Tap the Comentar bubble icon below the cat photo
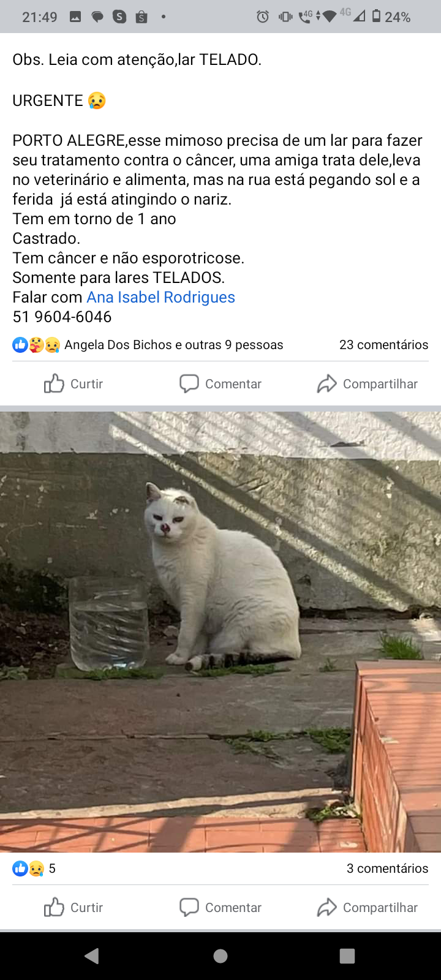The height and width of the screenshot is (980, 441). [189, 908]
